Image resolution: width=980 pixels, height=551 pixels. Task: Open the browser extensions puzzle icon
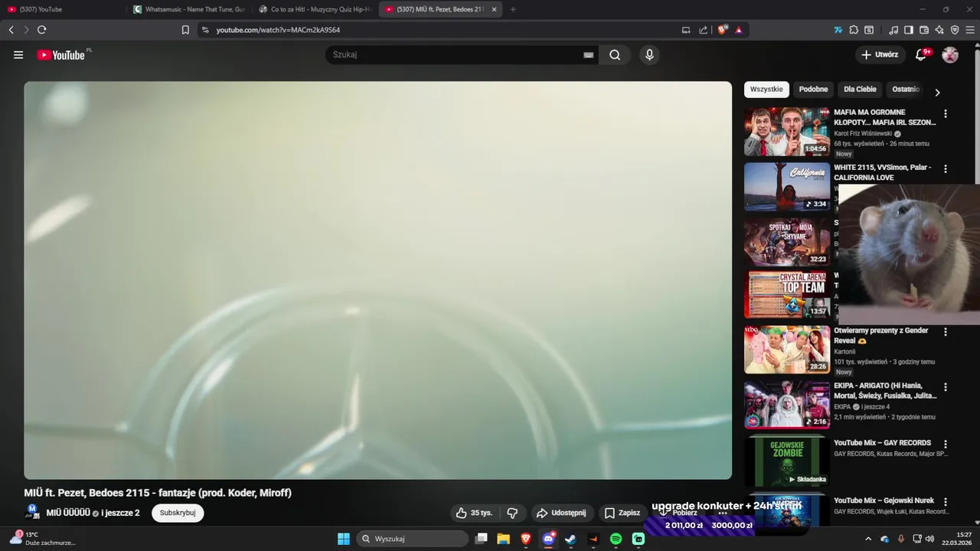coord(854,30)
